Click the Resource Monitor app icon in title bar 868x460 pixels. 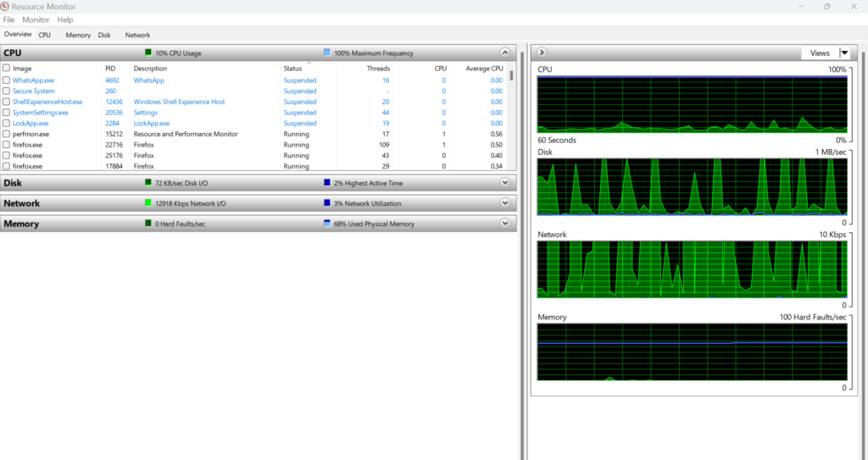point(7,7)
